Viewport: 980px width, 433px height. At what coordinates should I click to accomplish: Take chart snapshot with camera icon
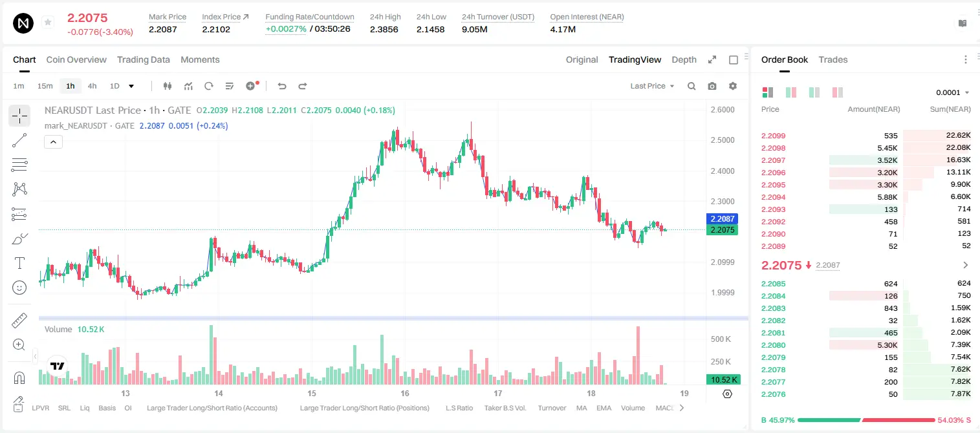(x=712, y=86)
